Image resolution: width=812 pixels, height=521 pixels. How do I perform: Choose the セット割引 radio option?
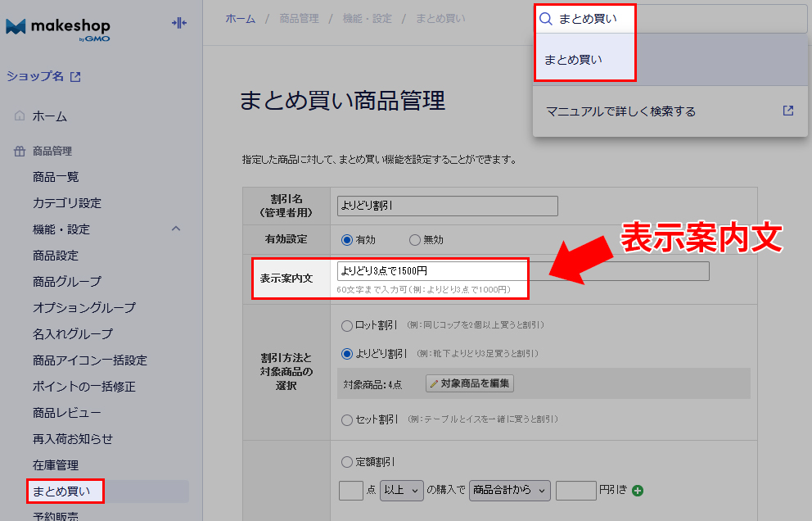tap(346, 419)
